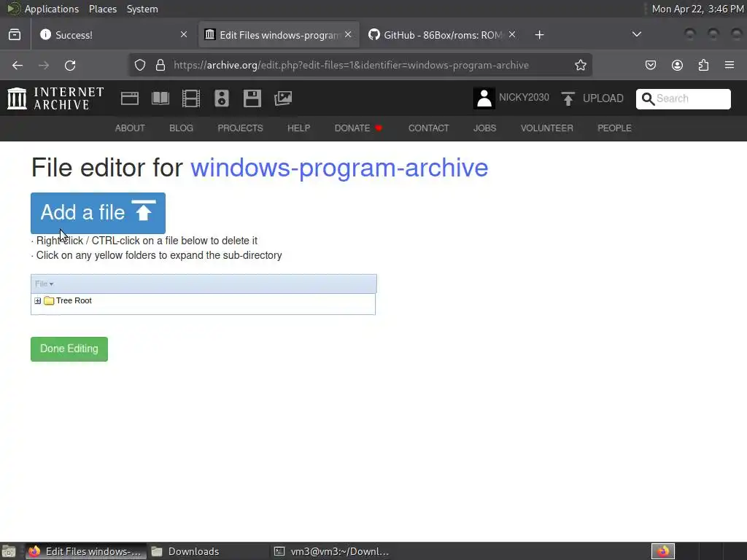This screenshot has height=560, width=747.
Task: Click the HELP nav link
Action: [x=298, y=128]
